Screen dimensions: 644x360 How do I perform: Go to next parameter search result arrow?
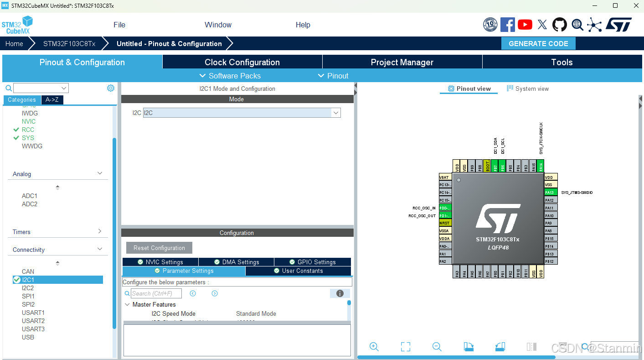(x=215, y=293)
